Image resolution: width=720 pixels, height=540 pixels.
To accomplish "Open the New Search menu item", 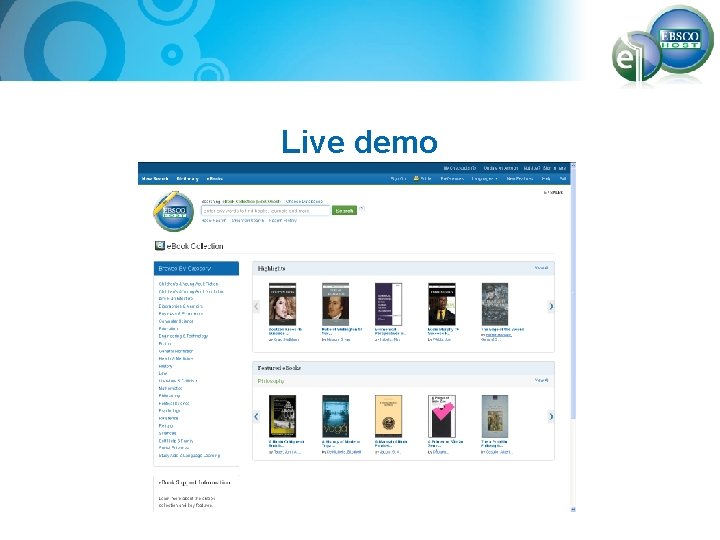I will 155,179.
